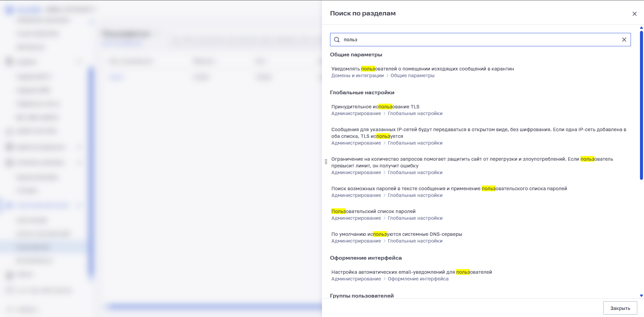Click the blue vertical scrollbar thumb
The image size is (644, 317).
641,105
